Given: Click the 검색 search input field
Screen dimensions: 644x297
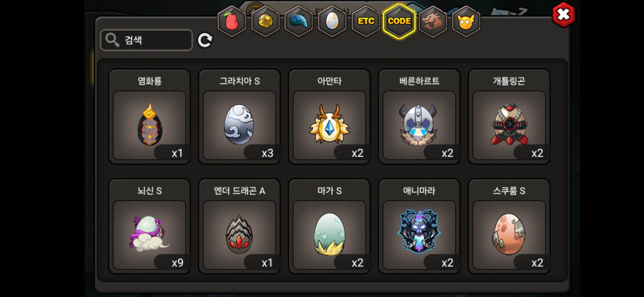Looking at the screenshot, I should coord(146,40).
